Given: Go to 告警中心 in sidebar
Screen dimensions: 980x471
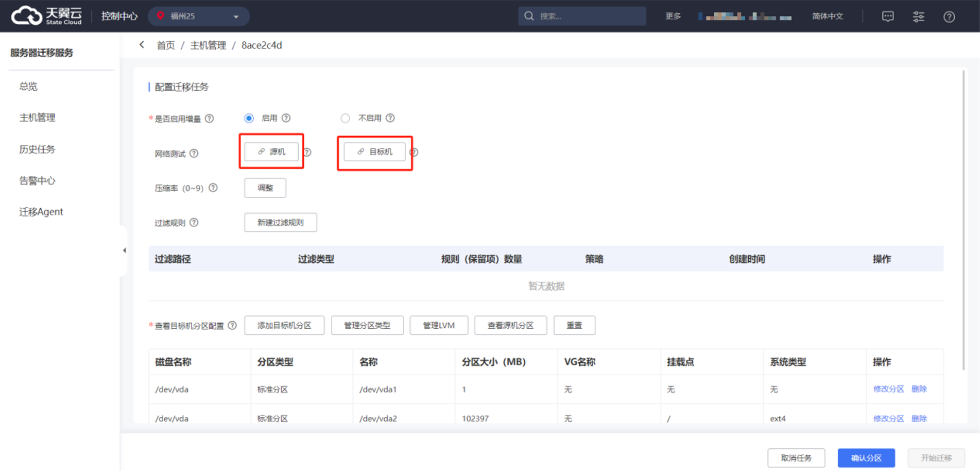Looking at the screenshot, I should click(x=37, y=180).
